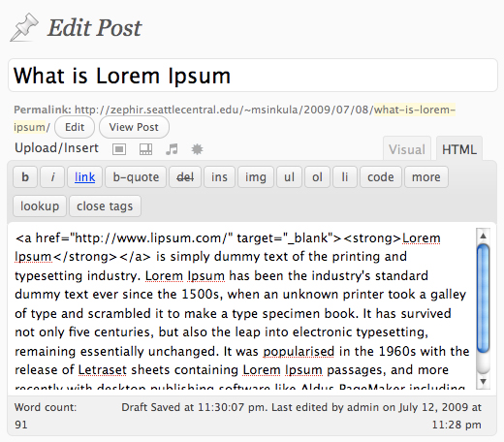Click the blue scrollbar thumb in editor

[483, 299]
